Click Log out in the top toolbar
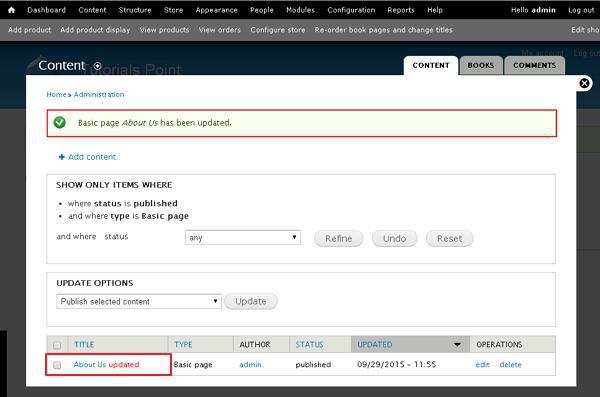600x397 pixels. tap(581, 10)
